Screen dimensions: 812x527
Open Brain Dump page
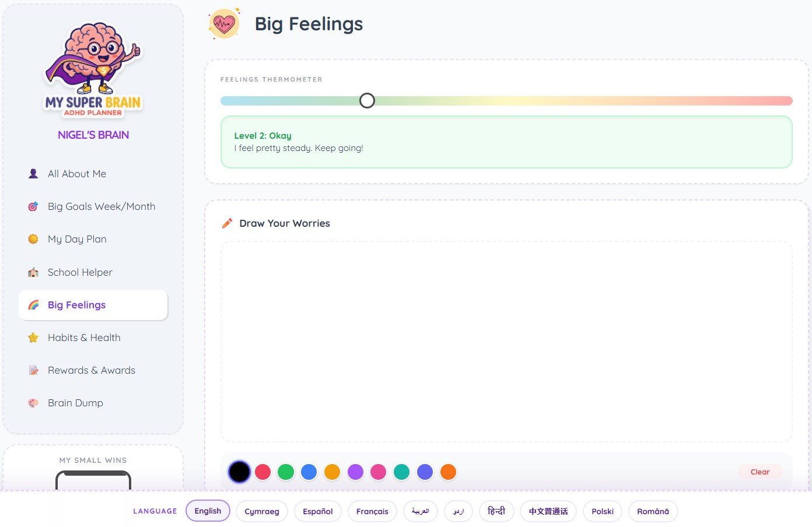(93, 403)
